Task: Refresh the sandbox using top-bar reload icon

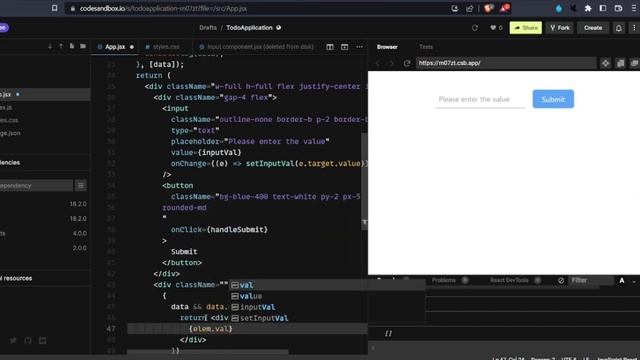Action: (x=475, y=28)
